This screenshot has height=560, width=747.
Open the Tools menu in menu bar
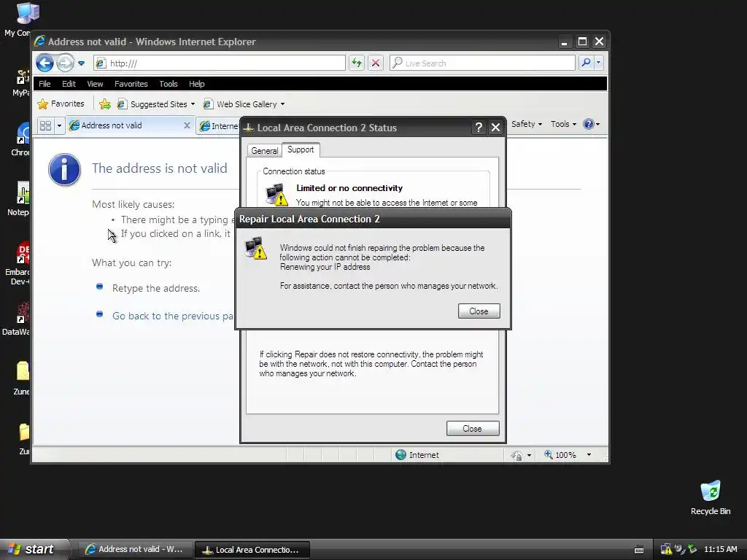(169, 84)
